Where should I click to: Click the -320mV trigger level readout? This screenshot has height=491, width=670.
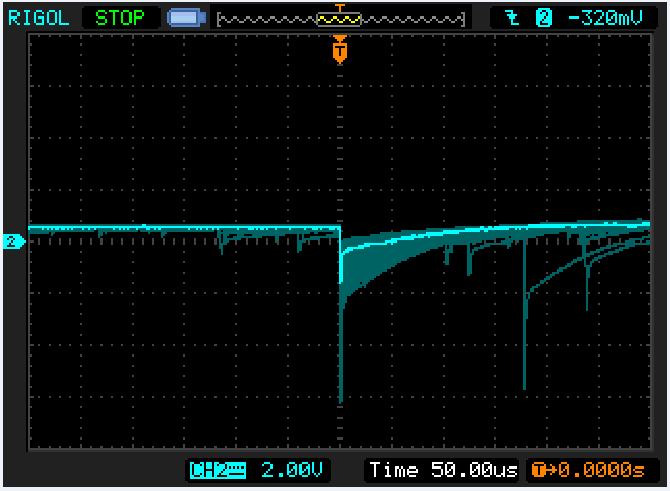(x=605, y=18)
